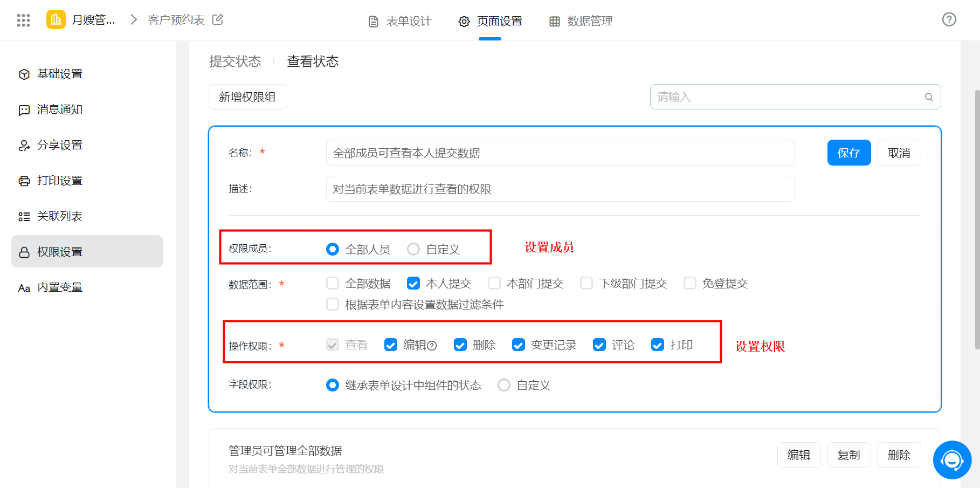
Task: Toggle the 删除 operation permission checkbox
Action: (460, 345)
